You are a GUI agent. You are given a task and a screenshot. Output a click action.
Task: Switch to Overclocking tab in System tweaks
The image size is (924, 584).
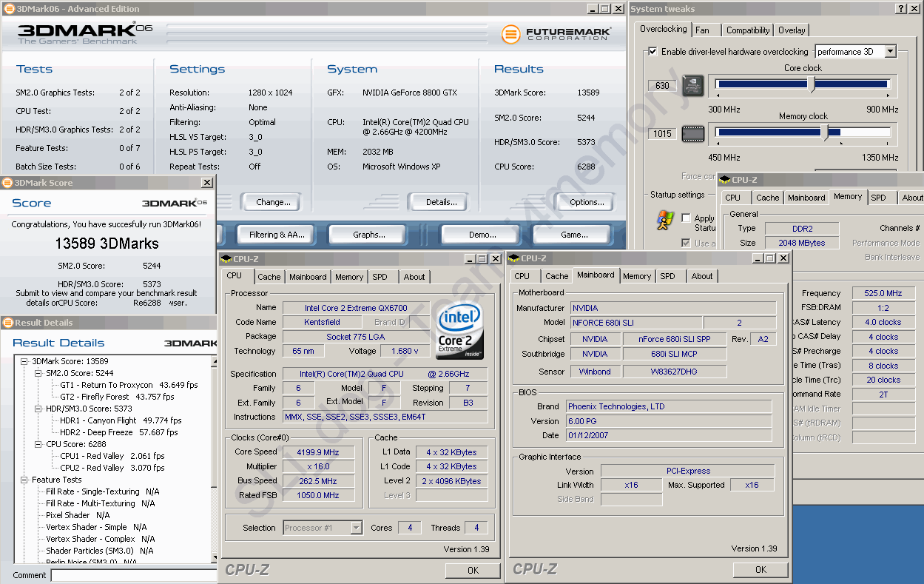click(663, 30)
